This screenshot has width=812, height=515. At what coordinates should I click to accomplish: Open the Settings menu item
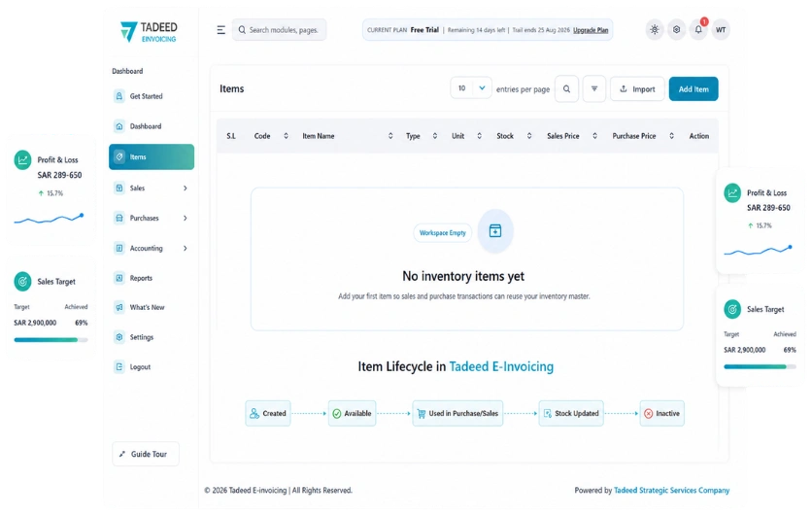(152, 337)
